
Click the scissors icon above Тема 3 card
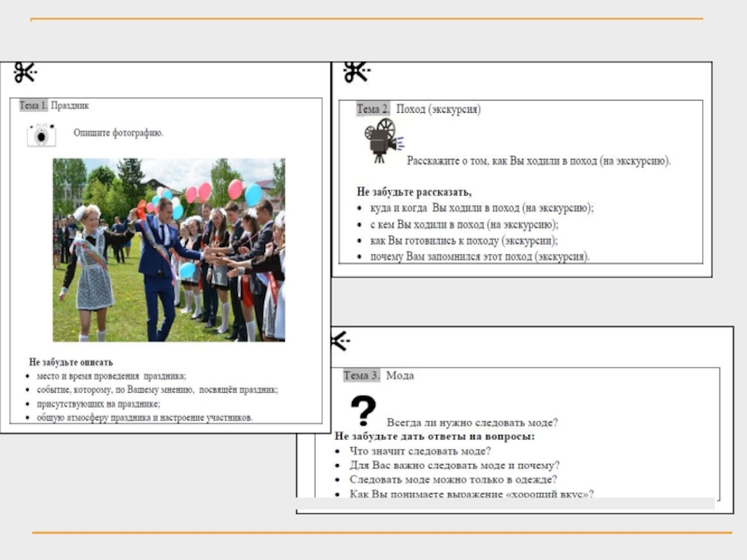pos(341,341)
